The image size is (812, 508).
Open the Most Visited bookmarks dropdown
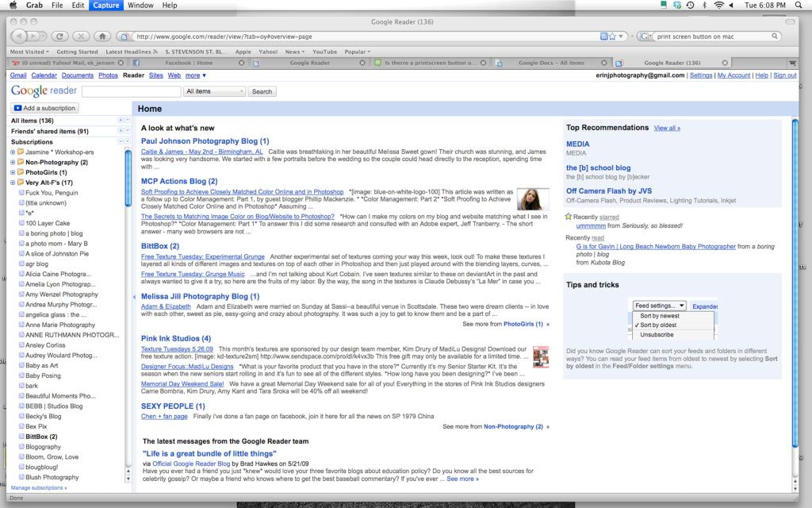pos(29,52)
